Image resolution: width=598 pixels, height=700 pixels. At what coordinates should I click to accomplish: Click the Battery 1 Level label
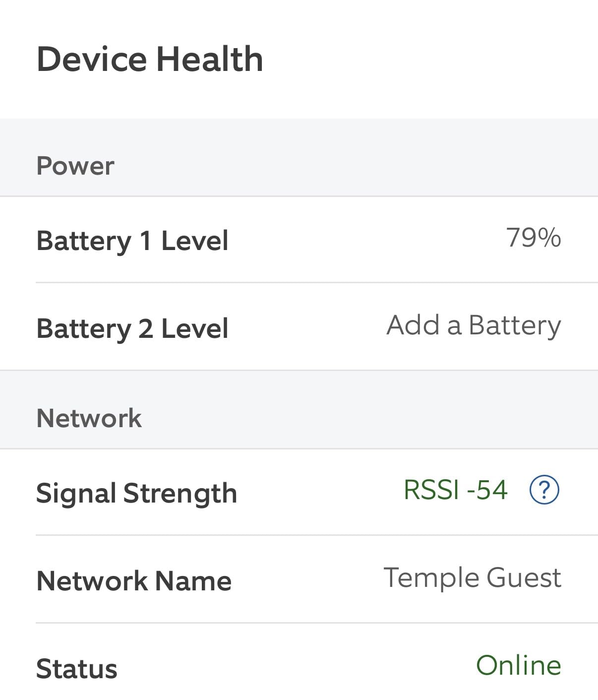(x=132, y=241)
